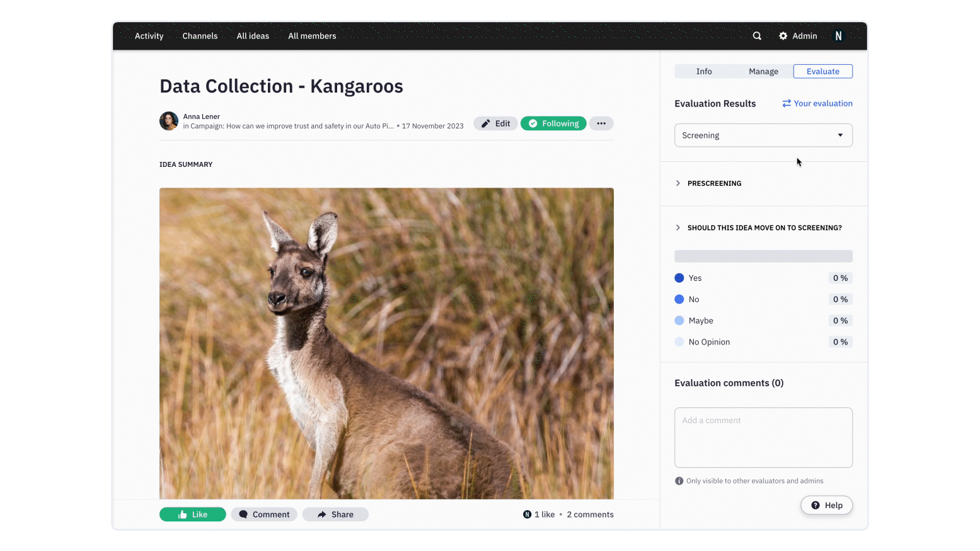Open the N user profile avatar
Screen dimensions: 980x551
[838, 36]
